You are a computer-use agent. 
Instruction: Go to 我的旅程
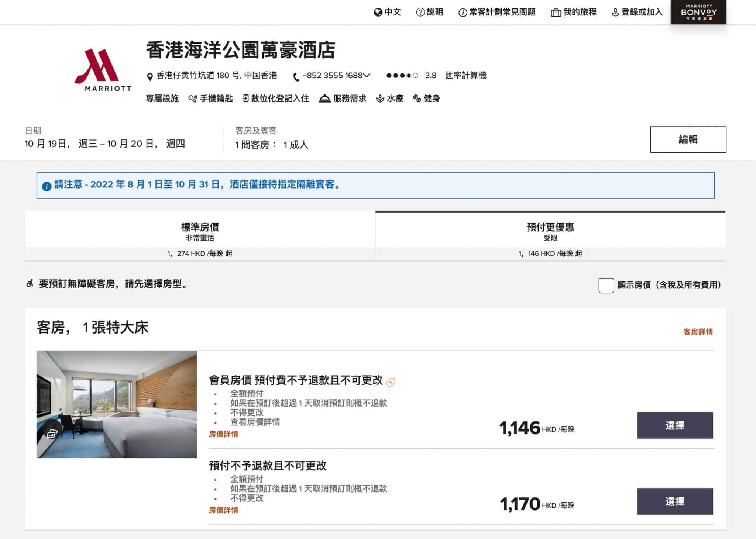[580, 12]
